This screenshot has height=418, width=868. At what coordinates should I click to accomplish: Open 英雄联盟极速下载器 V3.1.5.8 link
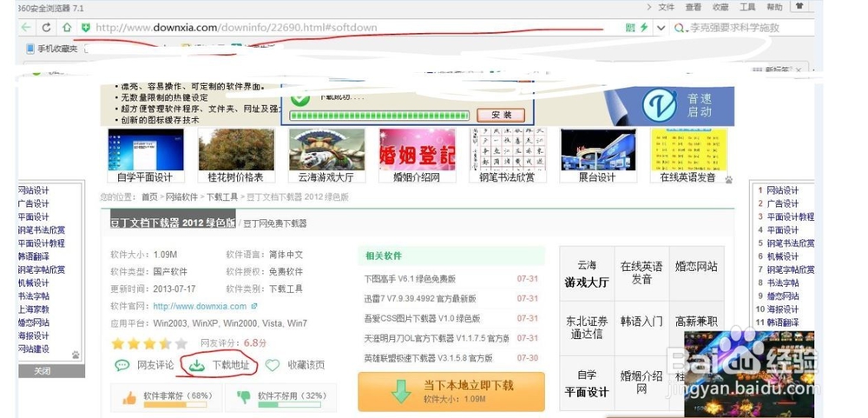point(428,358)
